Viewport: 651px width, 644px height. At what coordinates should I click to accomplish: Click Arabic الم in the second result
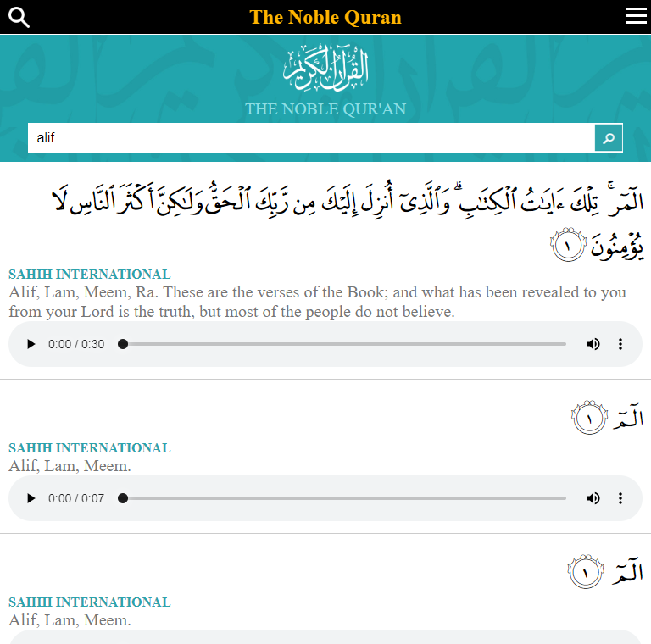click(629, 416)
